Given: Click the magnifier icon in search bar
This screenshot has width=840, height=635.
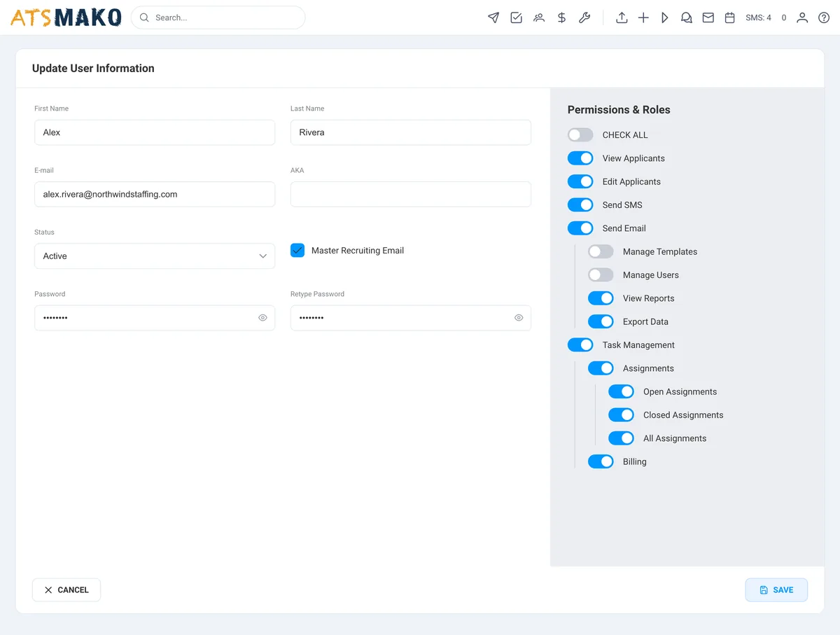Looking at the screenshot, I should [x=144, y=18].
